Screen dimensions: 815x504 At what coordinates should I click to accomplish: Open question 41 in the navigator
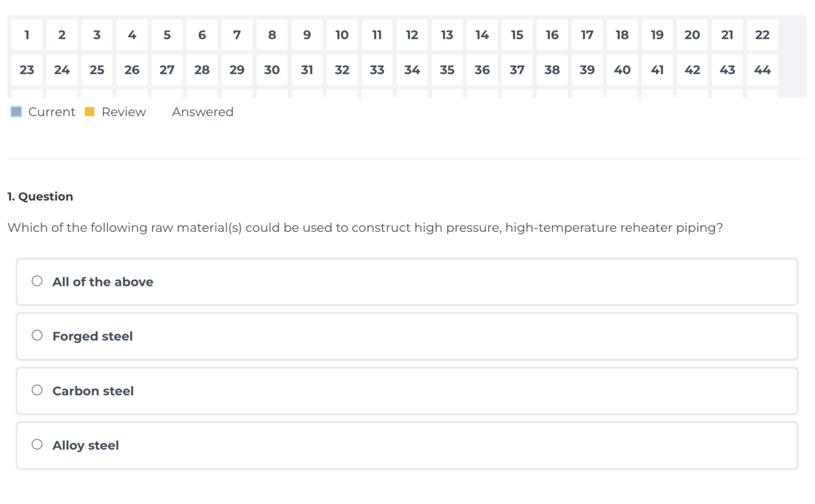click(657, 70)
